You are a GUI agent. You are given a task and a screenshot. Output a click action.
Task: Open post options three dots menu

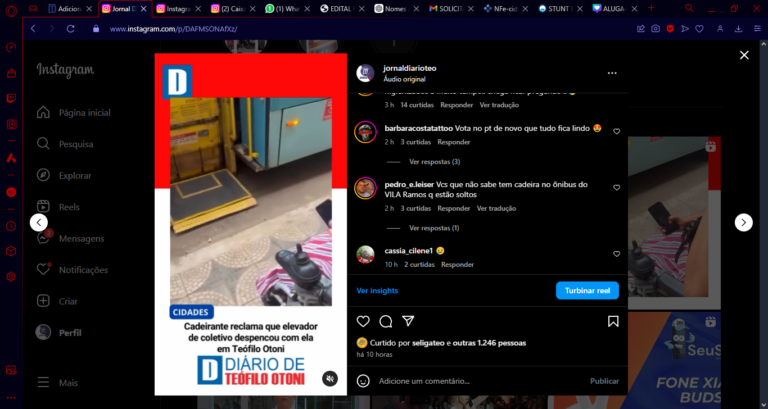(x=612, y=73)
